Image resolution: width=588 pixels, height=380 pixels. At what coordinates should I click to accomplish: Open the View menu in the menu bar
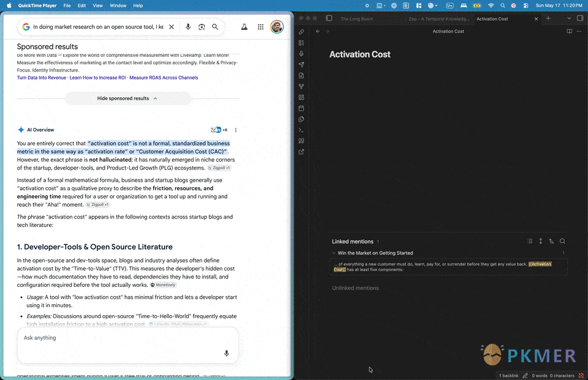pyautogui.click(x=97, y=6)
